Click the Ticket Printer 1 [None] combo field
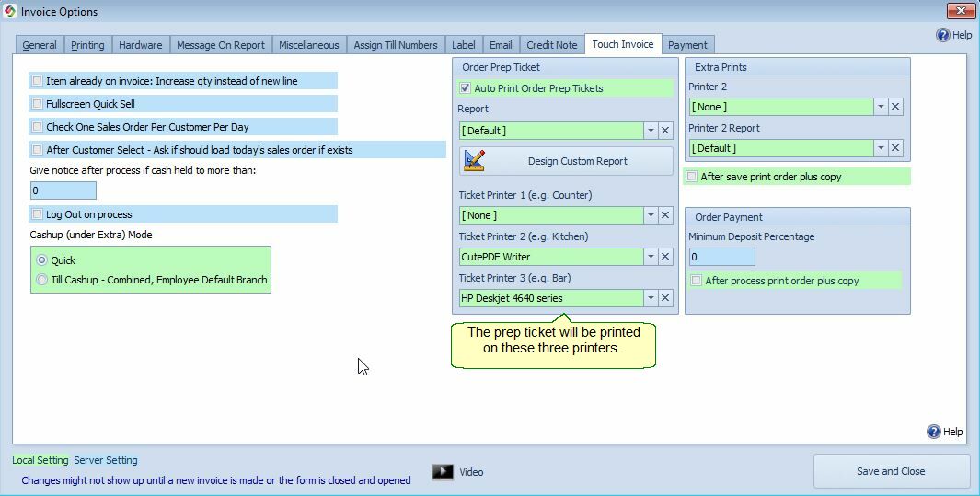Viewport: 980px width, 496px height. tap(551, 215)
